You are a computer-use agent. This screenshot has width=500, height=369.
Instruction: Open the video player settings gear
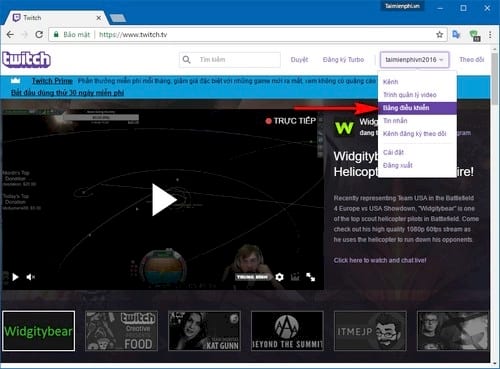click(x=279, y=277)
